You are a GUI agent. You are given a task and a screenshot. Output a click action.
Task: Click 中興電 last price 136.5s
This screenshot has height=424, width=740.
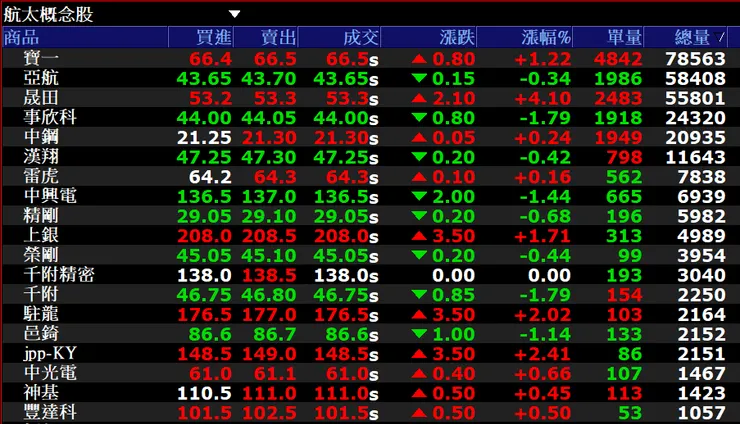pyautogui.click(x=346, y=196)
